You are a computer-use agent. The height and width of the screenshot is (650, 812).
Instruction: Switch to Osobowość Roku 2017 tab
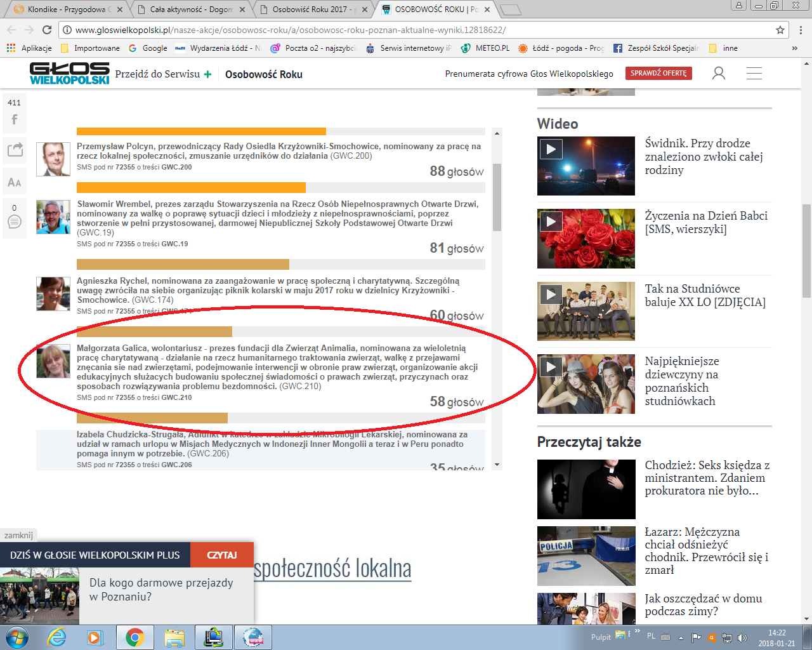[311, 10]
